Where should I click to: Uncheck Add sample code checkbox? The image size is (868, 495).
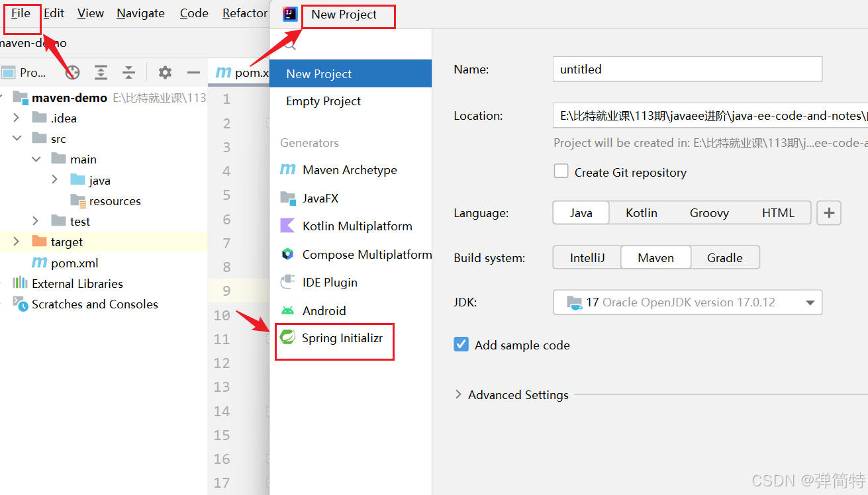pos(461,344)
